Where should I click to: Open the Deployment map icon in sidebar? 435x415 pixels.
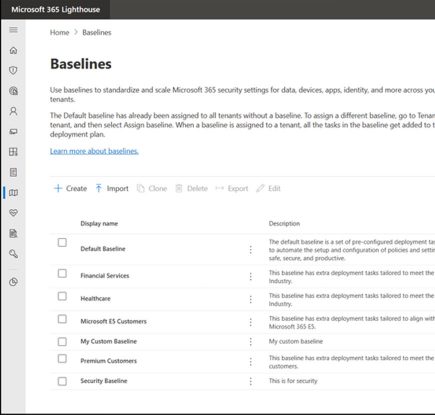pyautogui.click(x=13, y=193)
